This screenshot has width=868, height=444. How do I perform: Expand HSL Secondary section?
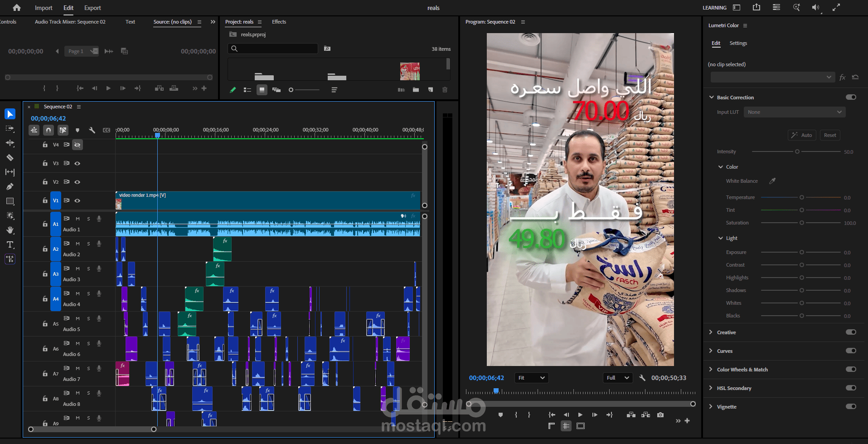click(711, 388)
